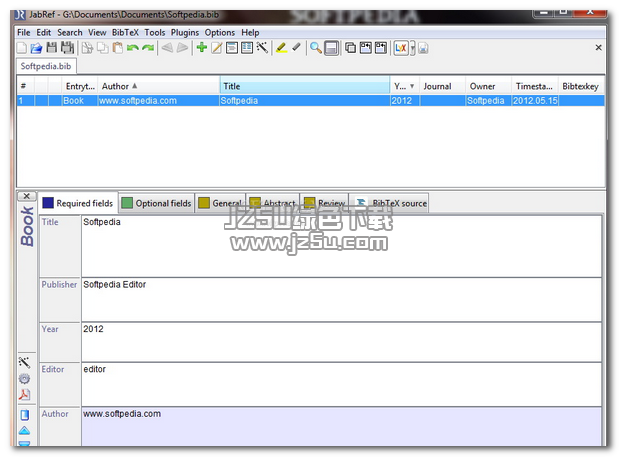Open the edit preamble icon
Screen dimensions: 619x457
coord(232,48)
